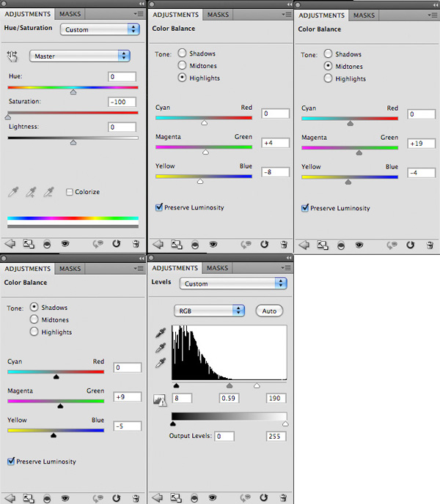
Task: Click the Saturation slider track
Action: [73, 114]
